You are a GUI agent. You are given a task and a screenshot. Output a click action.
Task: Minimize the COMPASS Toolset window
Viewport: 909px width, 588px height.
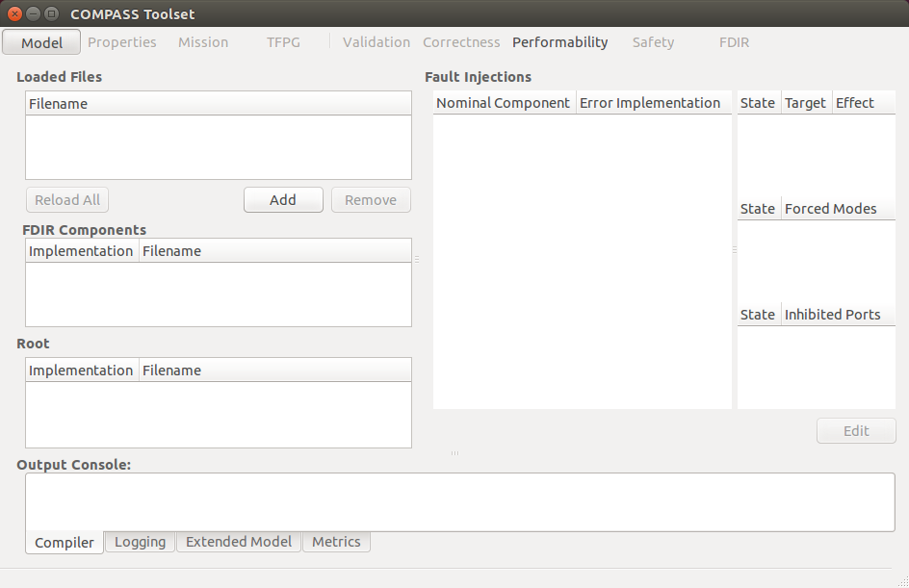click(x=34, y=13)
